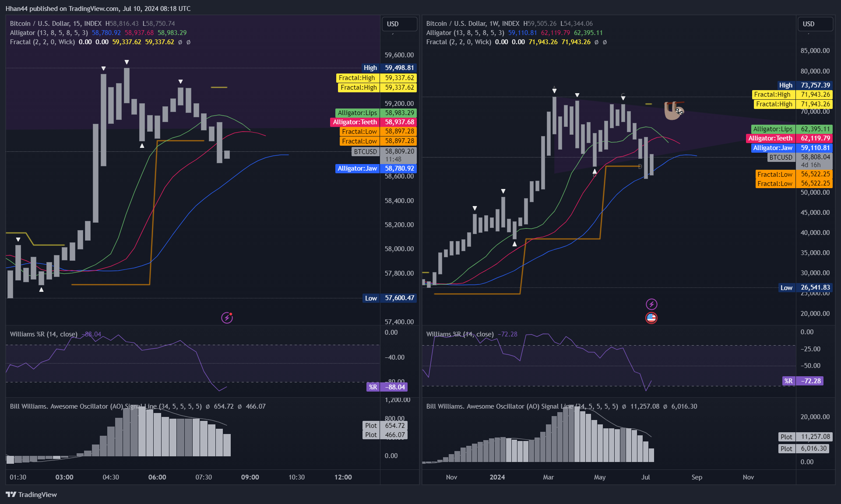Screen dimensions: 841x504
Task: Click the %R -72.28 value label
Action: tap(803, 381)
